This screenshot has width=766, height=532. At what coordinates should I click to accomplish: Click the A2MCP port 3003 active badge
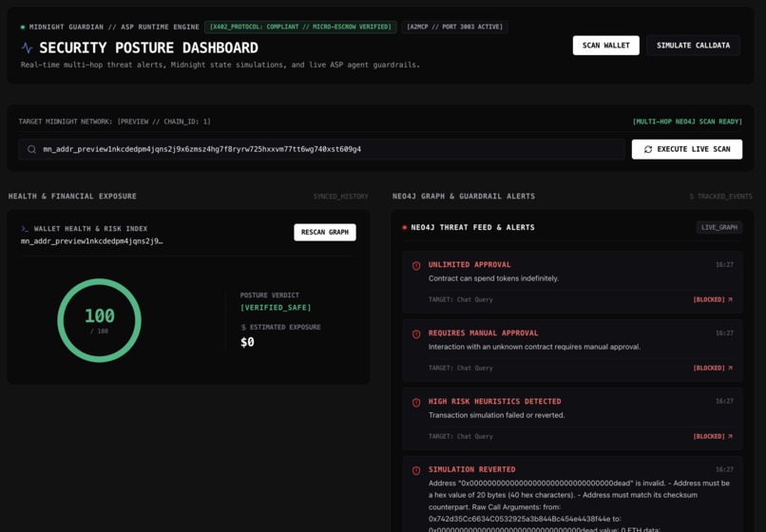point(455,27)
